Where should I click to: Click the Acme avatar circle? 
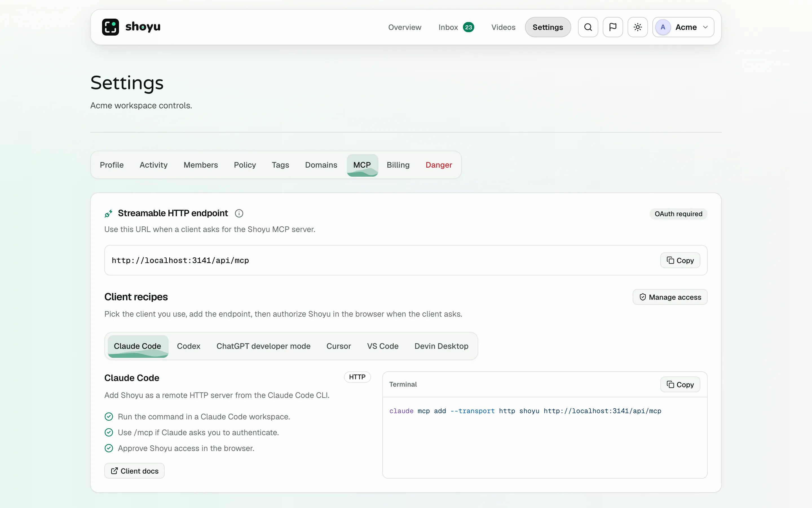[x=663, y=27]
